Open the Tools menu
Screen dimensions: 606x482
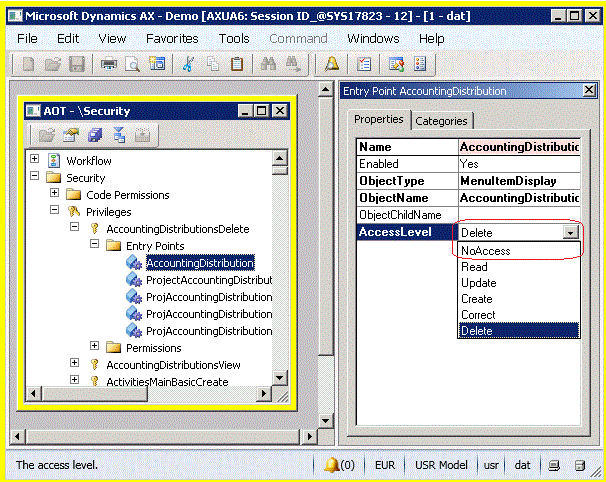coord(234,39)
